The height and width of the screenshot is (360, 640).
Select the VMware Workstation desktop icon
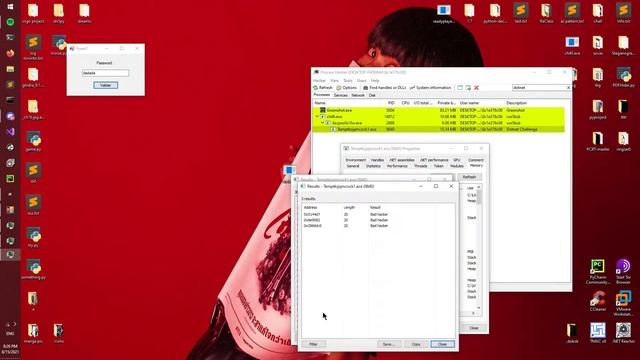[x=623, y=304]
